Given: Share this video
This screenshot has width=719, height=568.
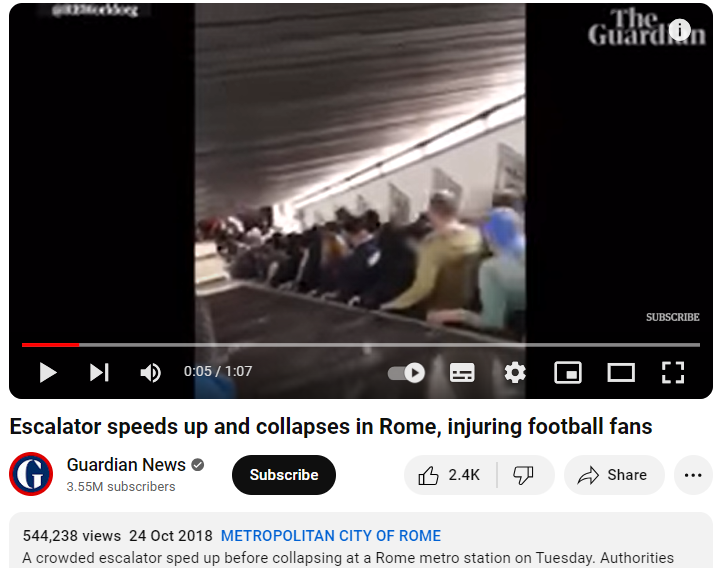Looking at the screenshot, I should 614,475.
